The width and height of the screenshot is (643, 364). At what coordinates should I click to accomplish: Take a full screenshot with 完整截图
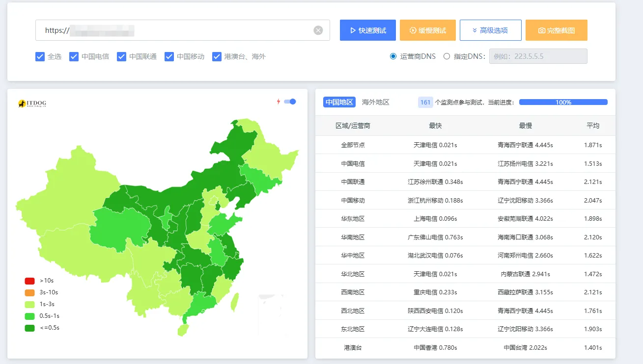(556, 30)
